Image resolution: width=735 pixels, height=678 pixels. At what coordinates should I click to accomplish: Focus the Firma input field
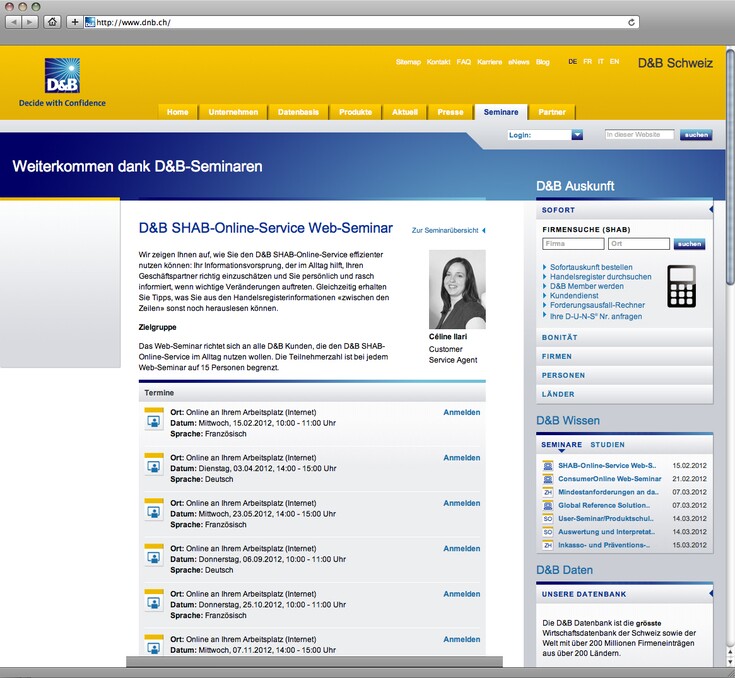[573, 244]
